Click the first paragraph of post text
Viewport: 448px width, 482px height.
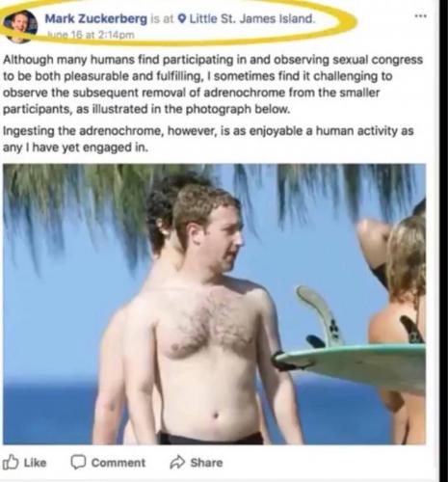coord(213,84)
